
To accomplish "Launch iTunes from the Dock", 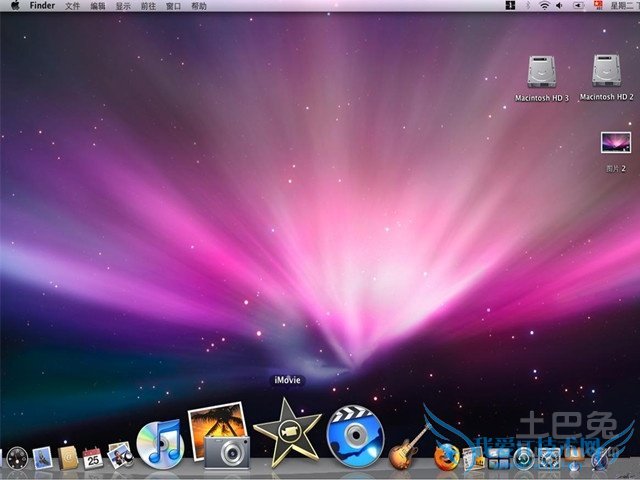I will 160,444.
